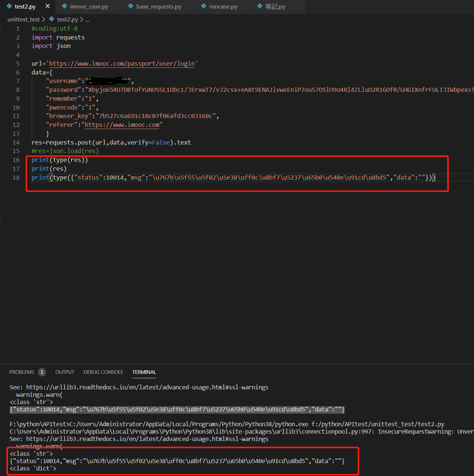Select unittest_test folder in breadcrumb
Viewport: 474px width, 476px height.
(x=24, y=19)
